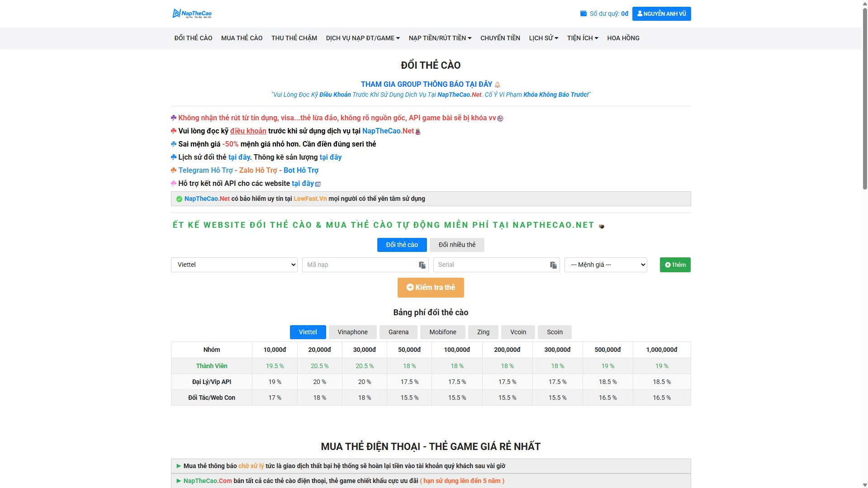Select Garena fee table tab

tap(398, 332)
